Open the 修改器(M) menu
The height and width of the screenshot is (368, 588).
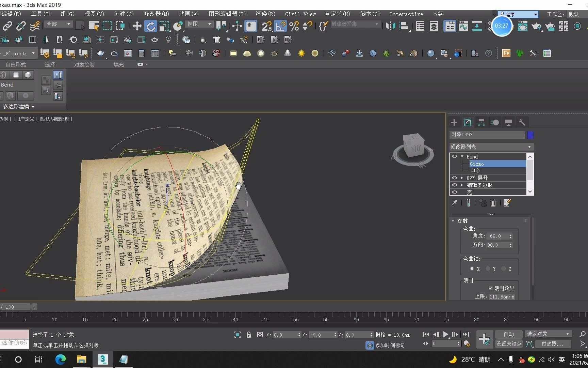tap(156, 14)
